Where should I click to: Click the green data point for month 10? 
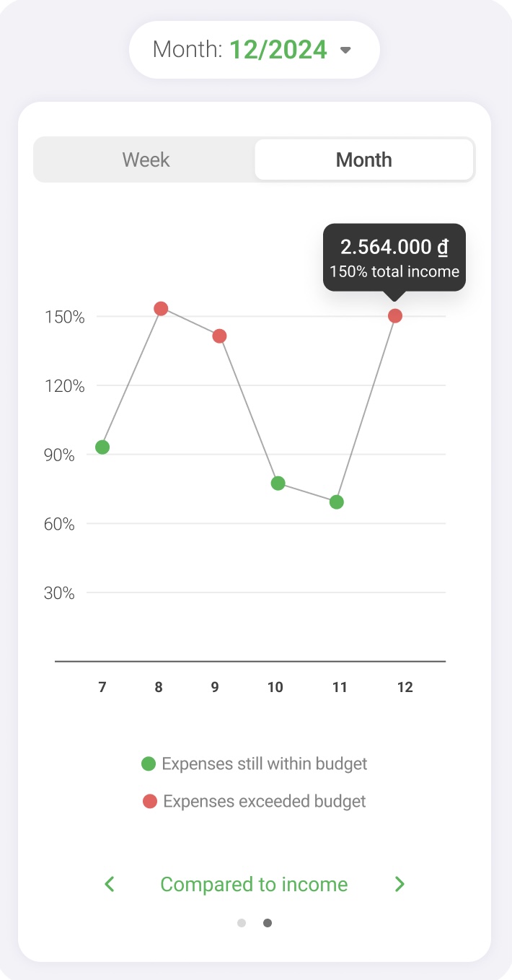[278, 484]
